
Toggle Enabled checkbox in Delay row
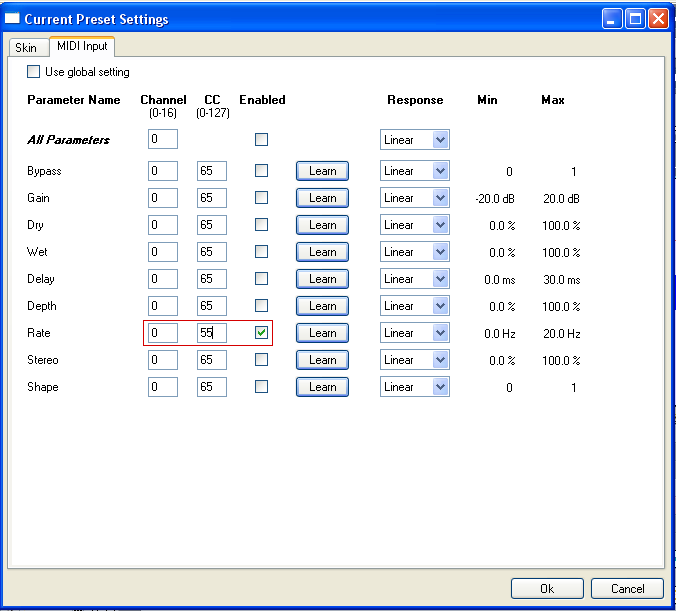[261, 279]
